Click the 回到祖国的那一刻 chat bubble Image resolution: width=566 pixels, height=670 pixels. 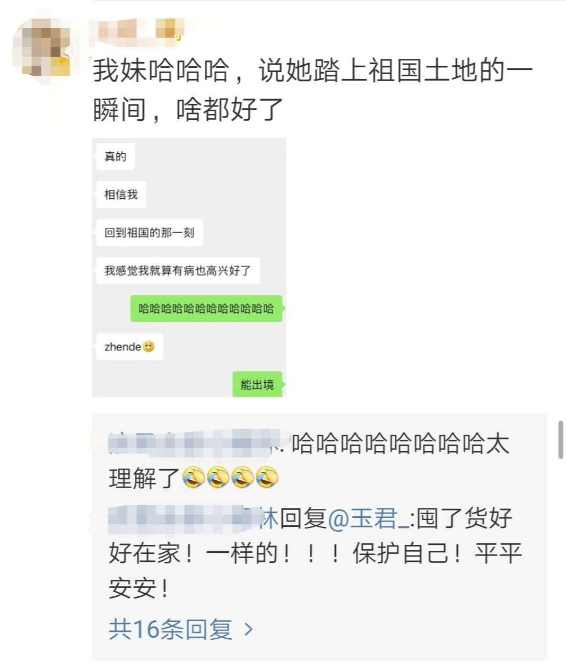coord(150,232)
